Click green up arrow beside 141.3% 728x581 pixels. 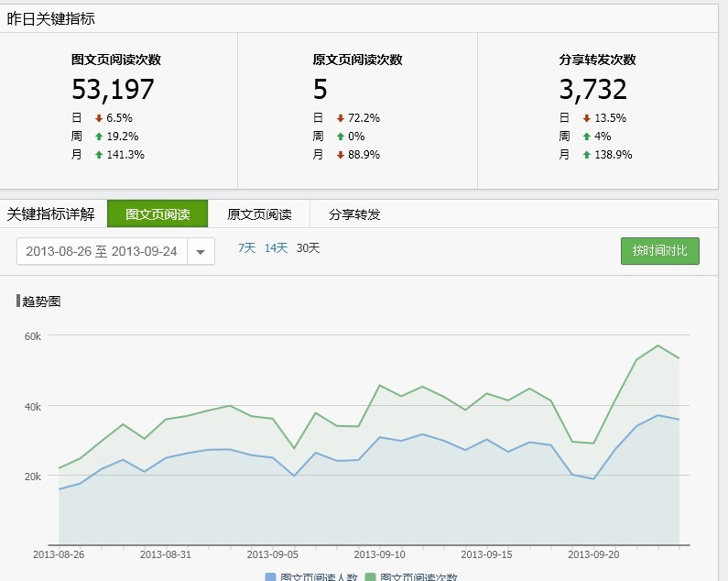tap(98, 155)
